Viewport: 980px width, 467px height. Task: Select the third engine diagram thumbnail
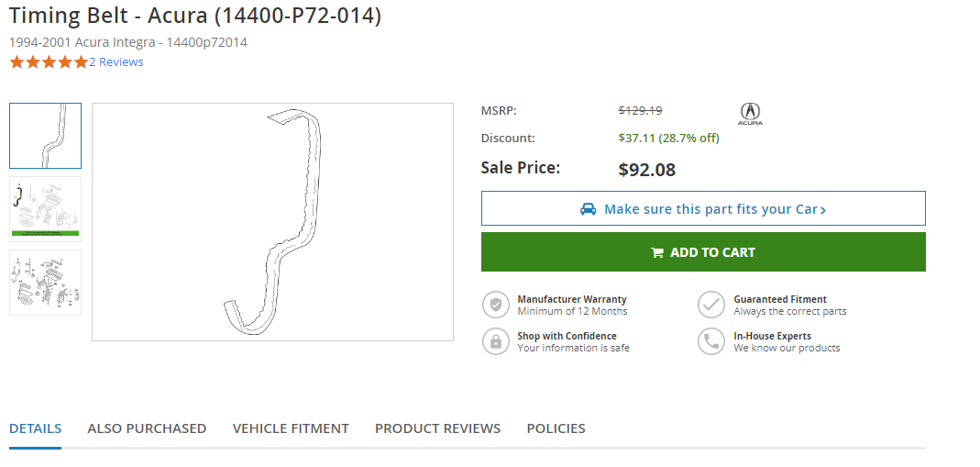(x=46, y=283)
